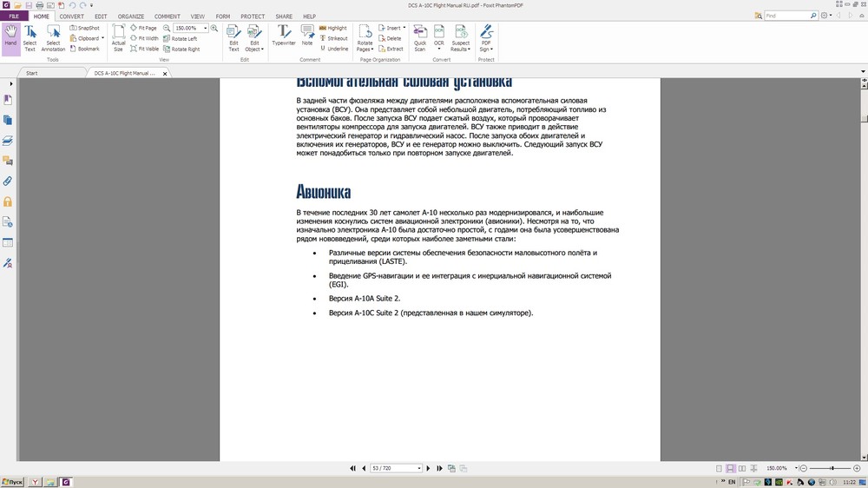The width and height of the screenshot is (868, 488).
Task: Open the Edit Text tool
Action: click(x=233, y=39)
